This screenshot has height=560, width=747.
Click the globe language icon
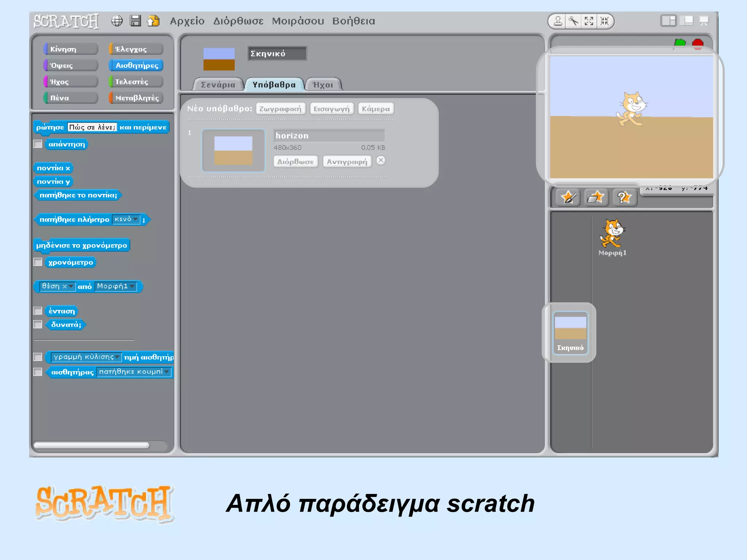pos(117,21)
